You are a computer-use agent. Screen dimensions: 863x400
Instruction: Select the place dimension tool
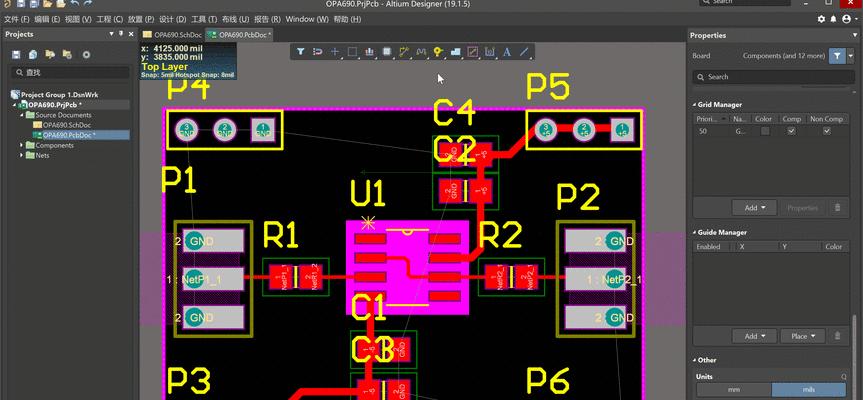[x=489, y=52]
